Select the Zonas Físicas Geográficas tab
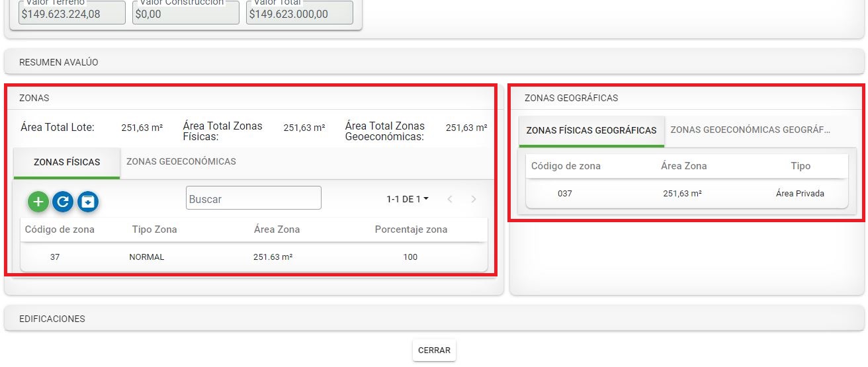868x367 pixels. tap(591, 130)
